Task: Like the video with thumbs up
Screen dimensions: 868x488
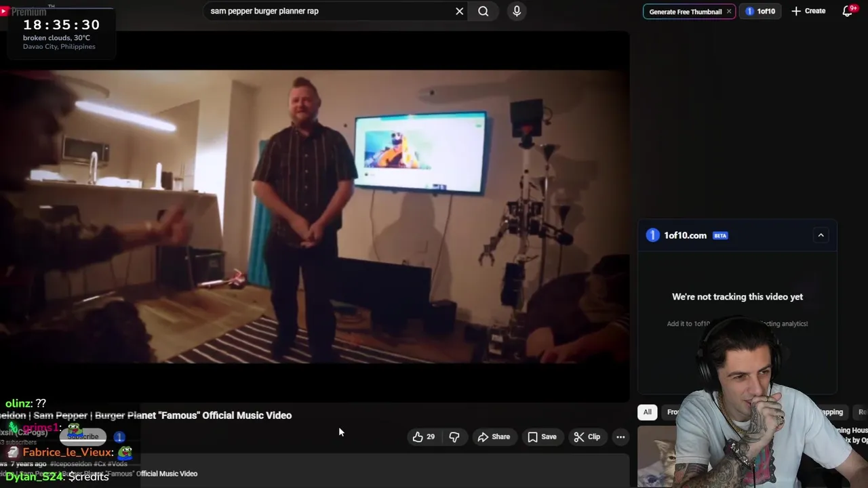Action: click(x=424, y=437)
